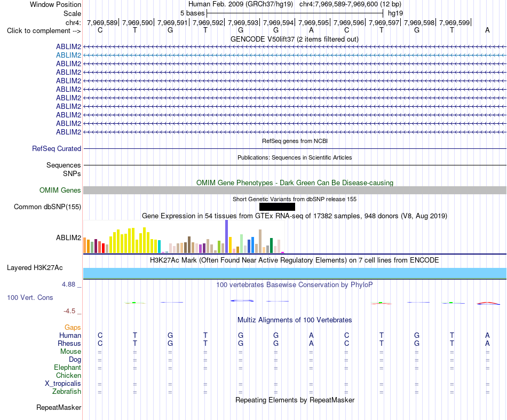The height and width of the screenshot is (420, 507).
Task: Click the position label 7,969,599
Action: [454, 22]
